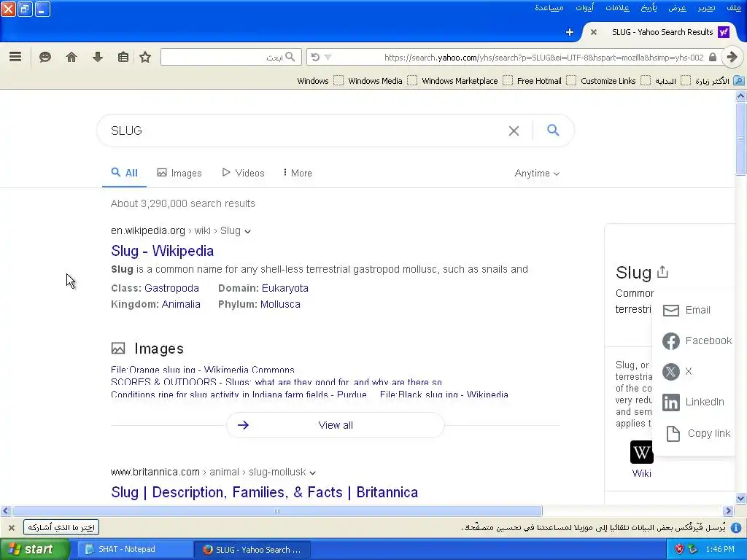Viewport: 747px width, 560px height.
Task: Click the toolbar search magnifier icon
Action: pos(290,57)
